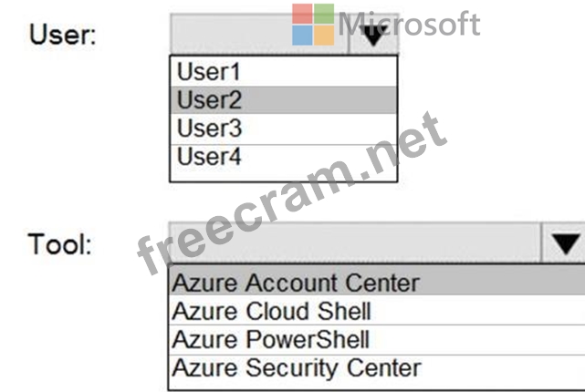585x392 pixels.
Task: Pick User3 in the user list
Action: 284,129
